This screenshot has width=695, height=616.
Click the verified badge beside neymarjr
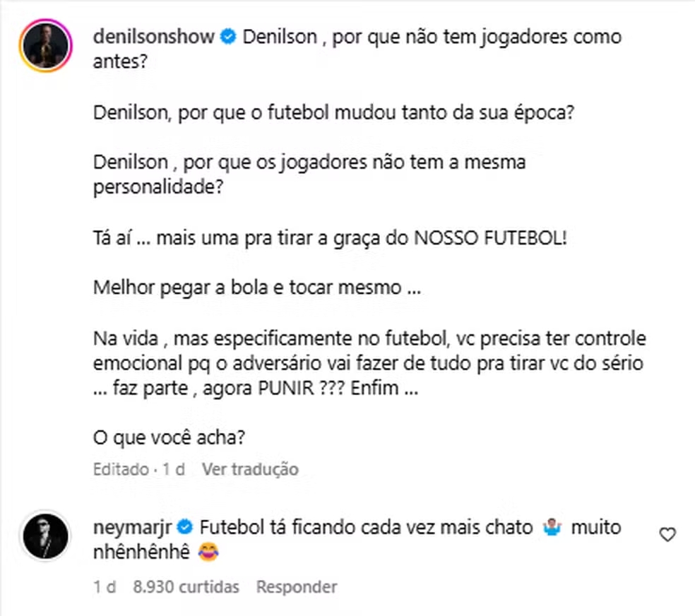[185, 528]
